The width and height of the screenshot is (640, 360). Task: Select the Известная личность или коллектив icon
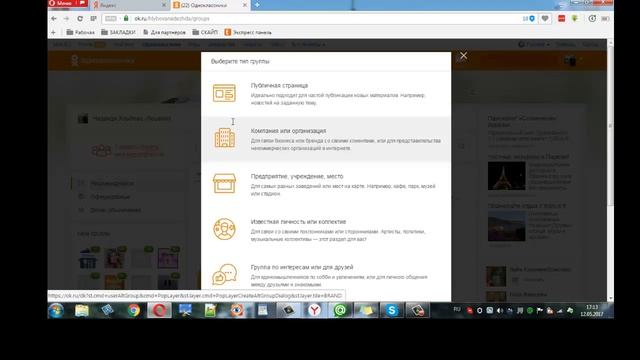click(224, 229)
